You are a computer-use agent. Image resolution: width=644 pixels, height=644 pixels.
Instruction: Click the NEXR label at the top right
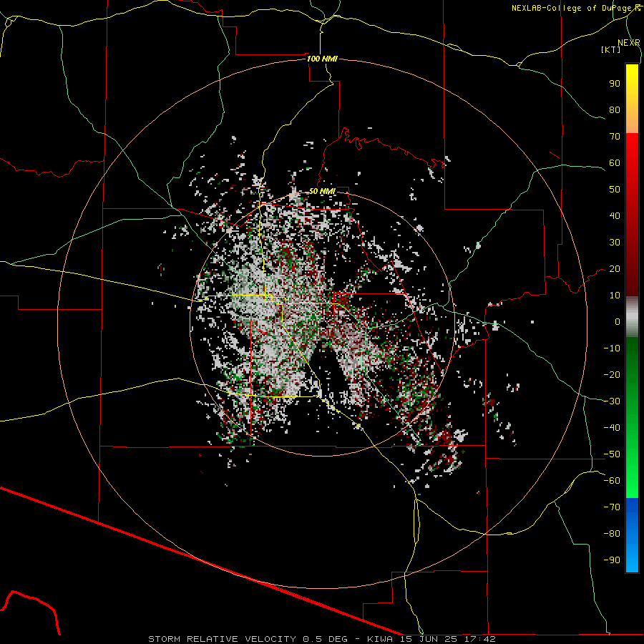629,43
